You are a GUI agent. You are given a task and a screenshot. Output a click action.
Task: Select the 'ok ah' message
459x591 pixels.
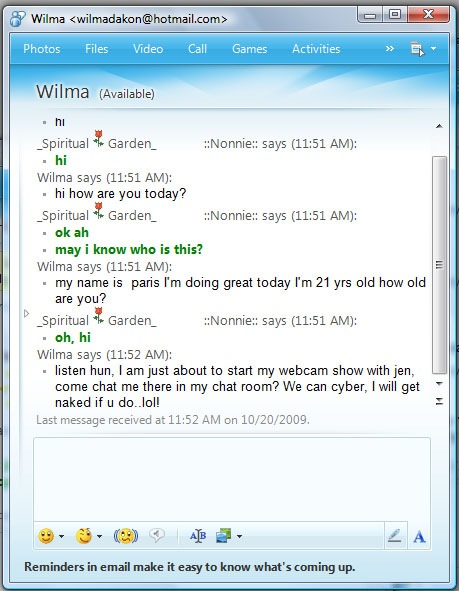coord(72,233)
